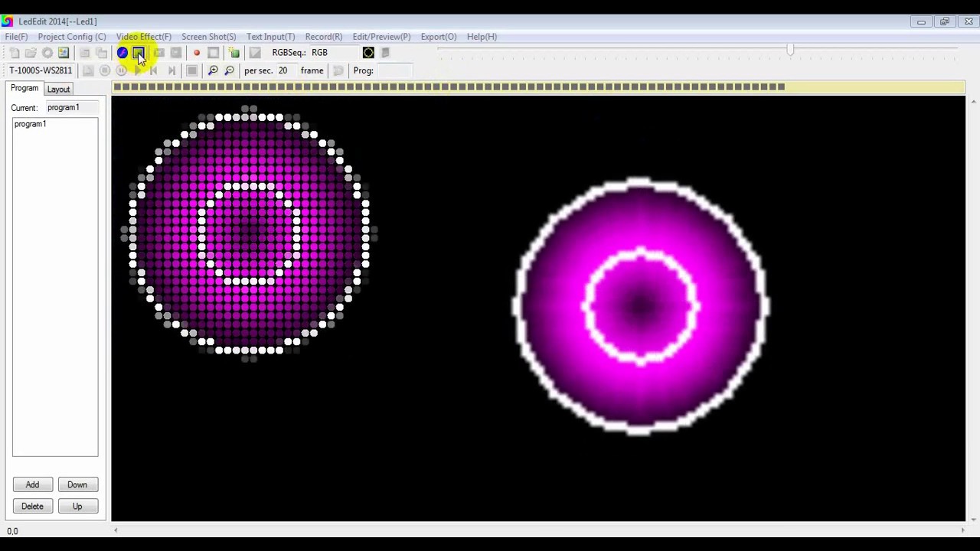Open the Video Effect(F) menu
This screenshot has height=551, width=980.
[x=144, y=37]
